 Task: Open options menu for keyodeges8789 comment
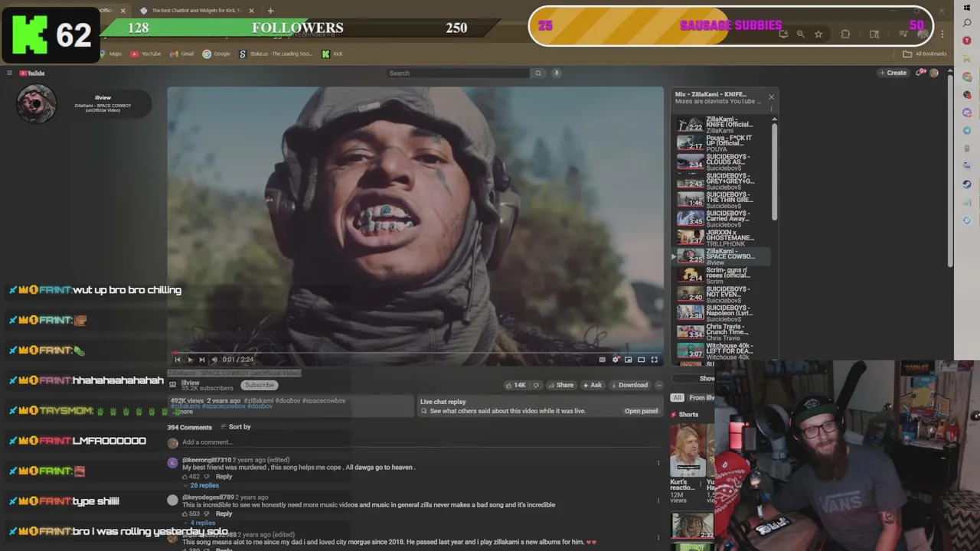pyautogui.click(x=658, y=500)
